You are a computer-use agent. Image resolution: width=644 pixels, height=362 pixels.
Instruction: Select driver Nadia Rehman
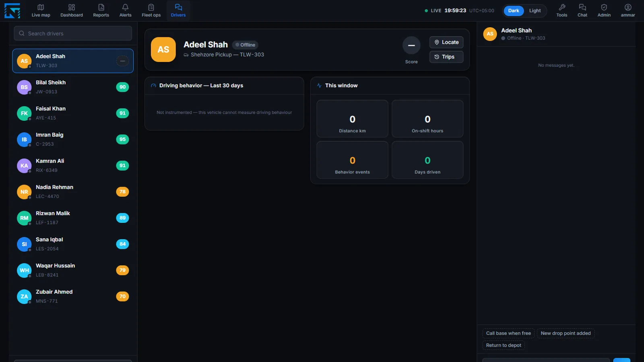[x=73, y=191]
